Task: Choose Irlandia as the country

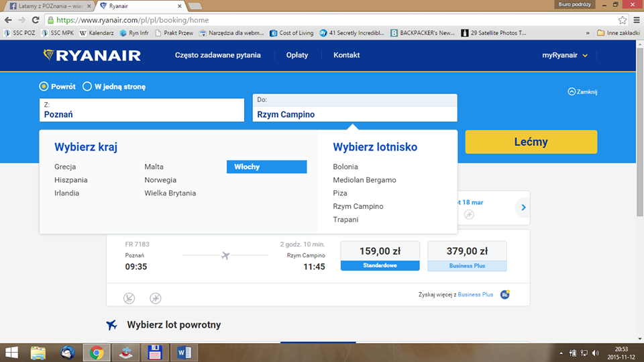Action: click(66, 193)
